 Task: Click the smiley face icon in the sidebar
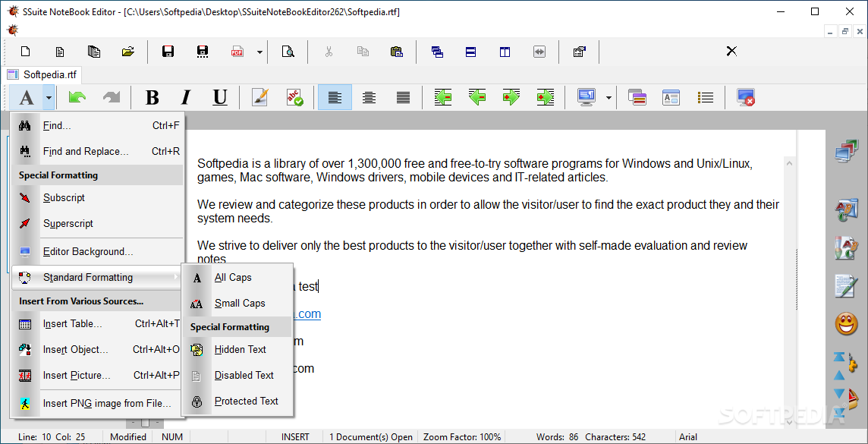pyautogui.click(x=846, y=323)
